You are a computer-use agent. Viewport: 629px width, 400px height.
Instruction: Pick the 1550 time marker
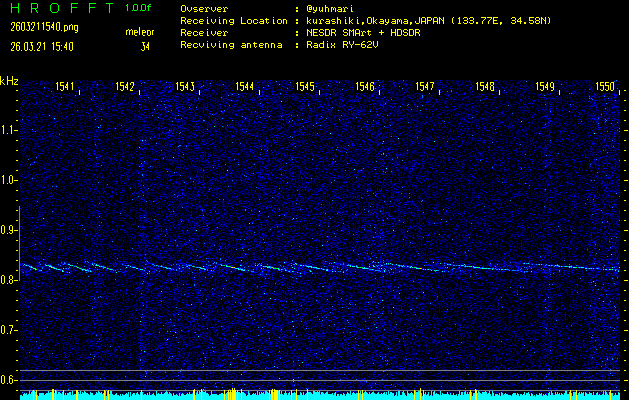coord(604,87)
